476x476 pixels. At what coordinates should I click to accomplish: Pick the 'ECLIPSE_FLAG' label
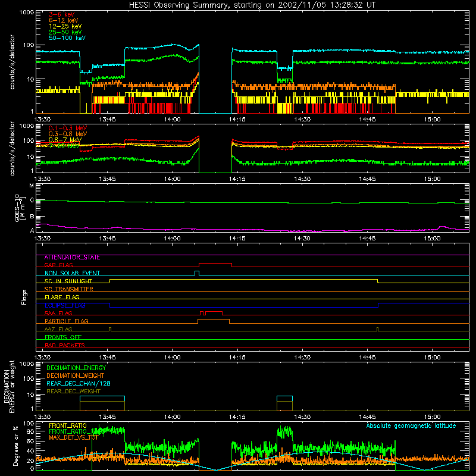[65, 305]
